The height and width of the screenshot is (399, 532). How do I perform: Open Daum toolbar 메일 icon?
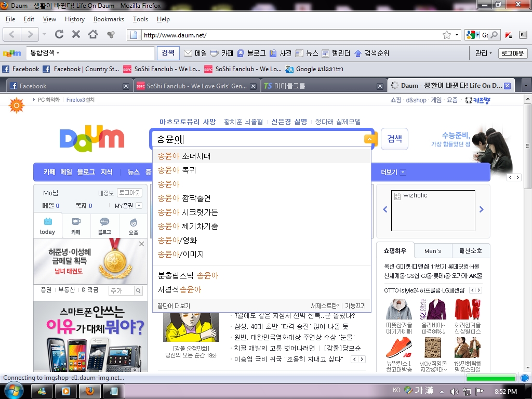coord(188,54)
